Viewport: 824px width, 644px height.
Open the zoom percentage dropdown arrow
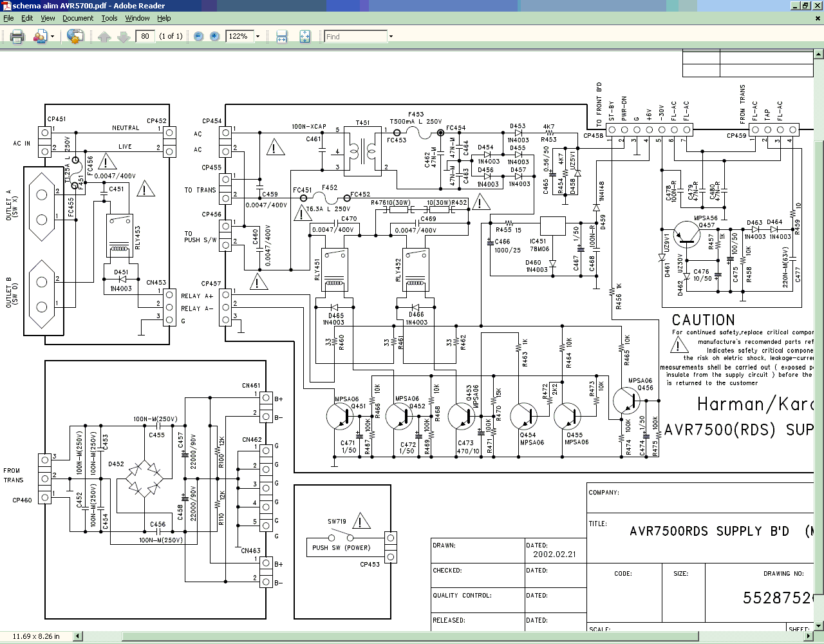(x=257, y=37)
